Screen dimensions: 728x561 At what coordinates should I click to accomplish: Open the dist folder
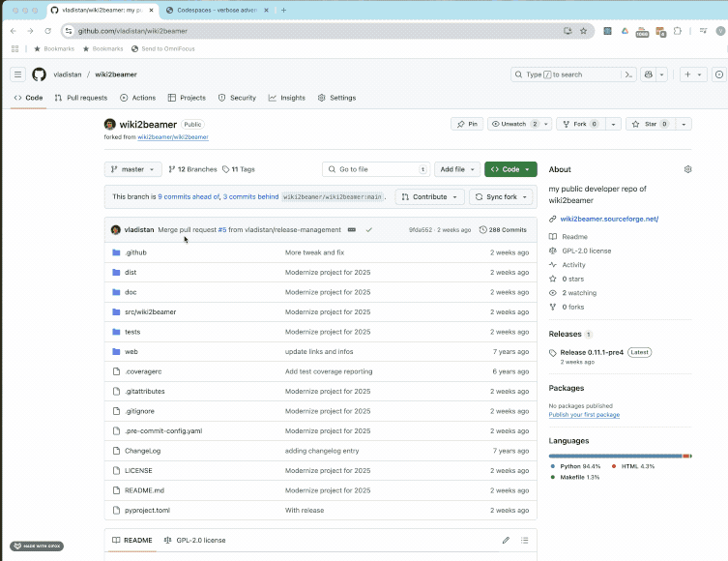pos(131,273)
